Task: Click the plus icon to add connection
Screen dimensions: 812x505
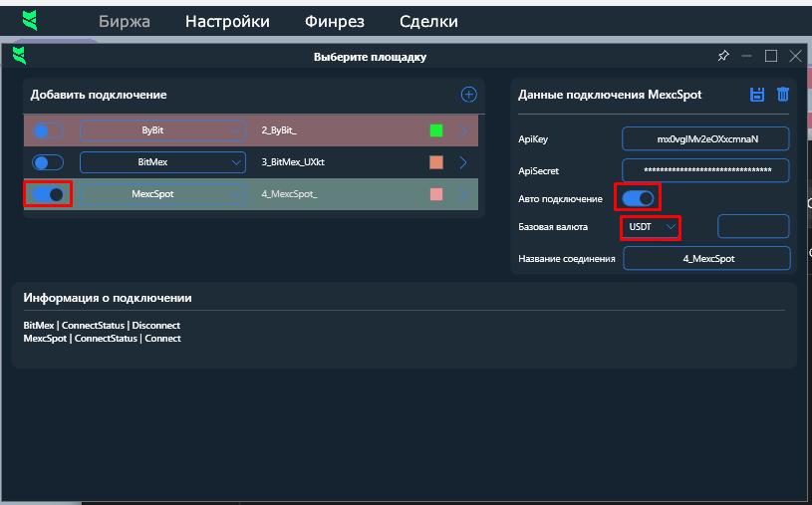Action: [468, 95]
